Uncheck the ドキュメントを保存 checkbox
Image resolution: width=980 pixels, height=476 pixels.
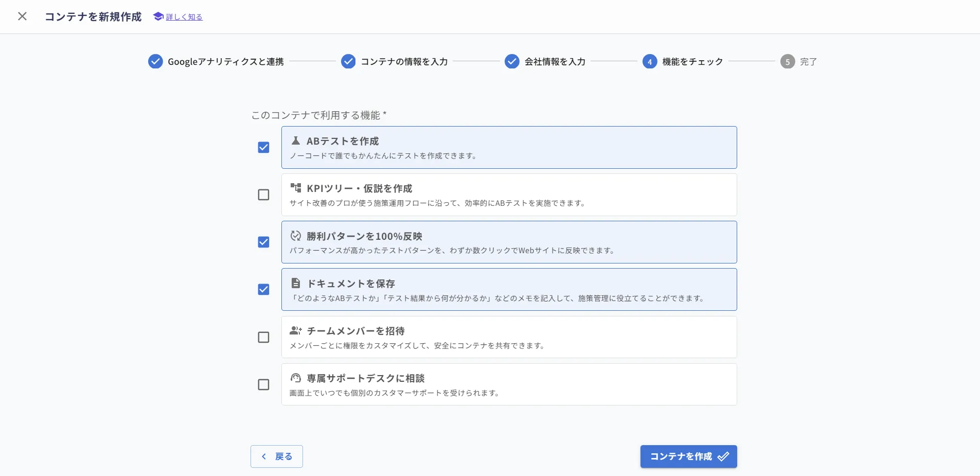tap(263, 290)
